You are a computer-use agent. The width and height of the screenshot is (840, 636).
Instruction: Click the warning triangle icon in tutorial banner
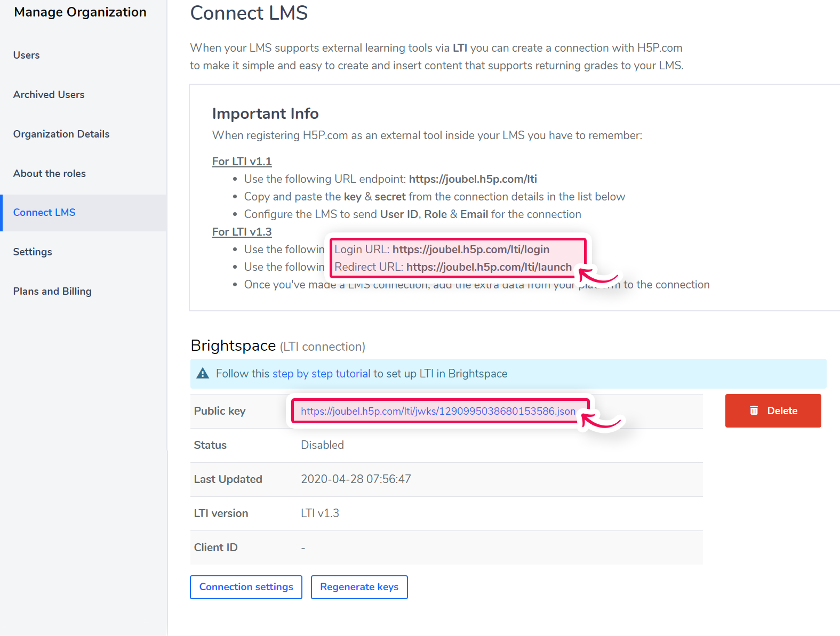(203, 373)
